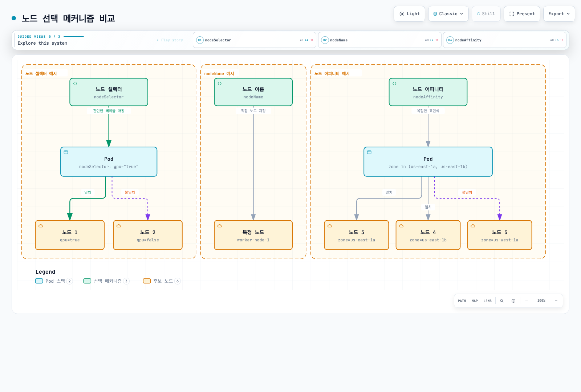Select 특정 노드 worker-node-1 card
This screenshot has width=581, height=392.
[253, 235]
